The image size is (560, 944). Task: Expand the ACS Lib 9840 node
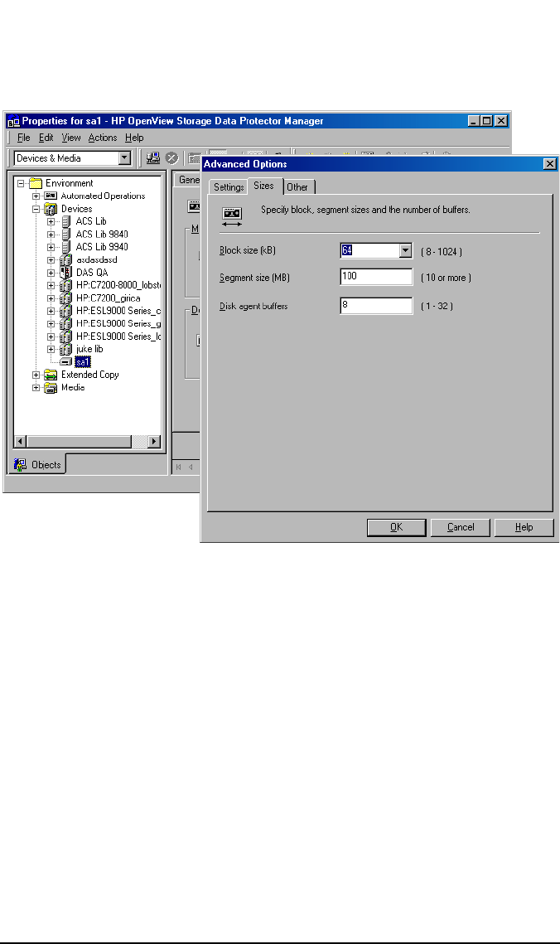51,235
